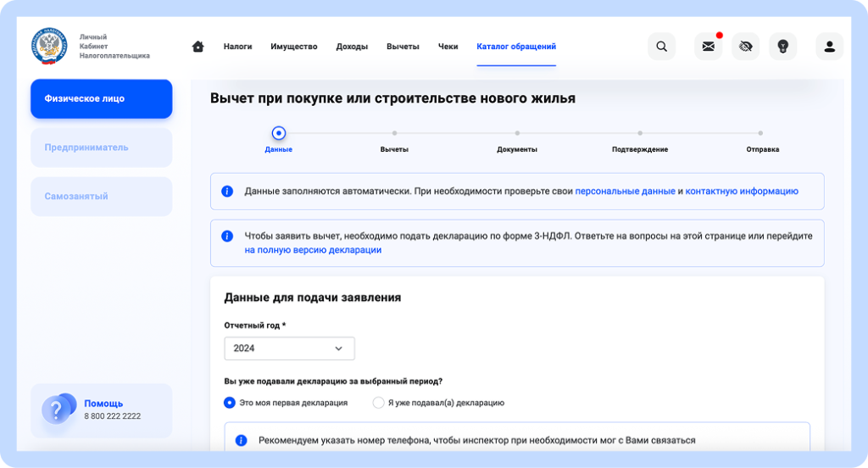The height and width of the screenshot is (468, 868).
Task: Toggle the crossed-eye visibility icon
Action: click(746, 47)
